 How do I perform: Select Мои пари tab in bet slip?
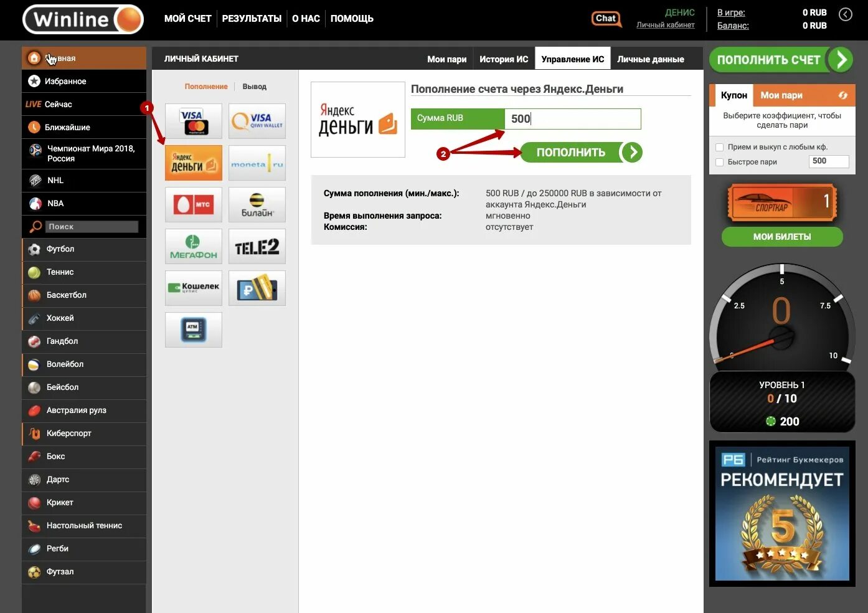(781, 95)
